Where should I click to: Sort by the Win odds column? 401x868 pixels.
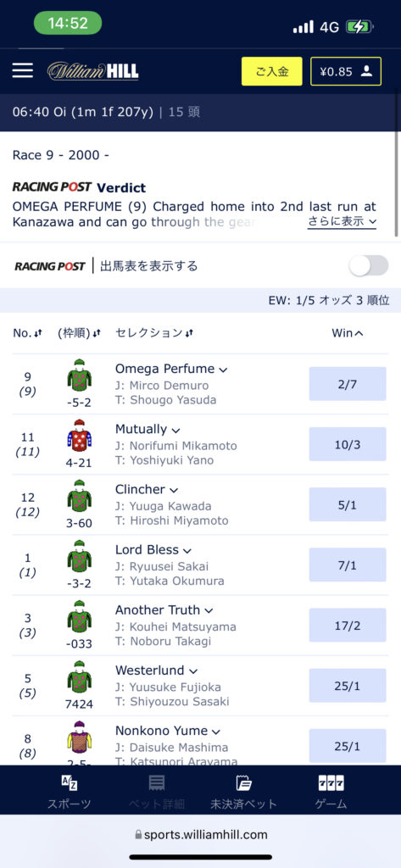[x=348, y=332]
